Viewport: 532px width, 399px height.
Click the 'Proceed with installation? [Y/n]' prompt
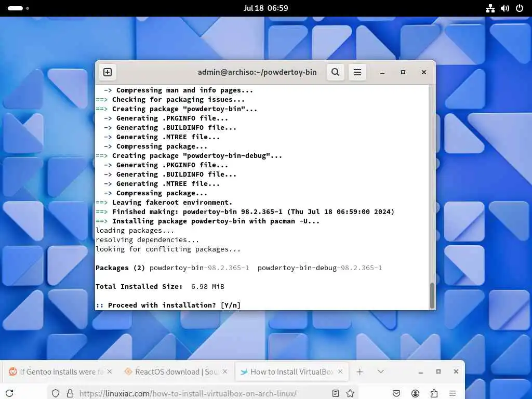(168, 305)
